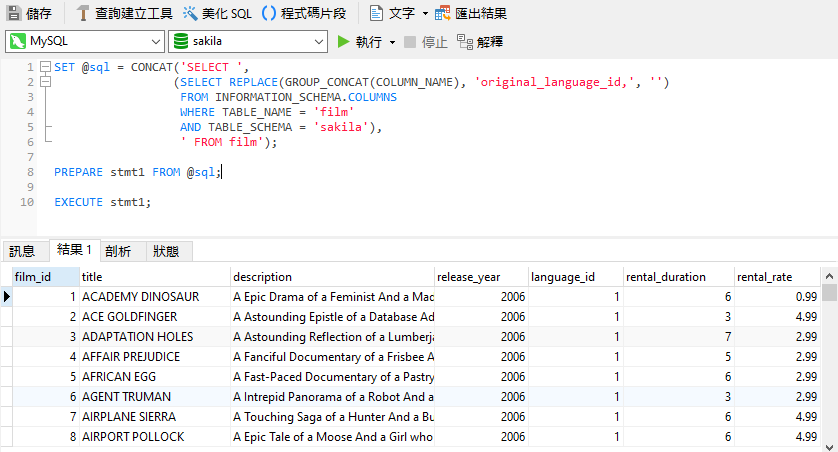The height and width of the screenshot is (452, 838).
Task: Click the title column header
Action: [154, 277]
